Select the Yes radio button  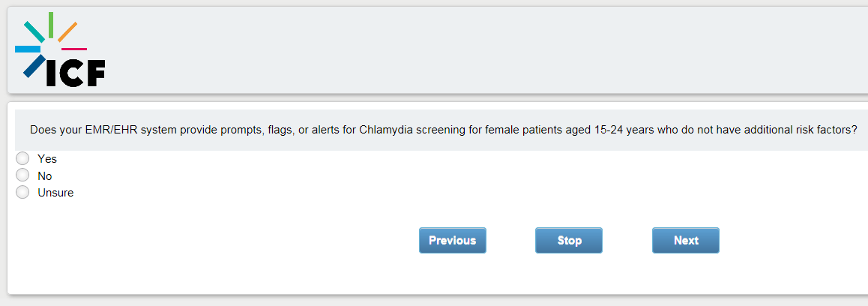pos(22,159)
